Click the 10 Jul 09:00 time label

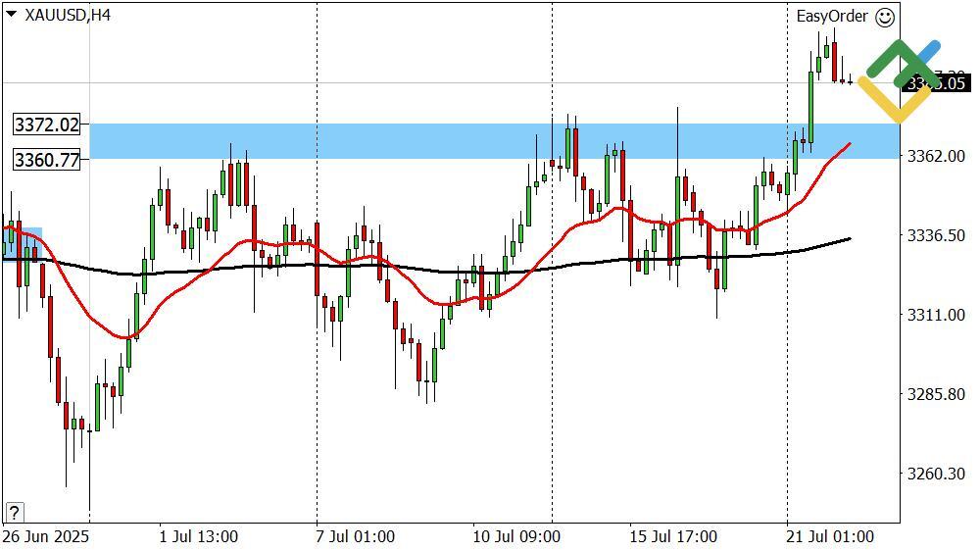pos(516,536)
